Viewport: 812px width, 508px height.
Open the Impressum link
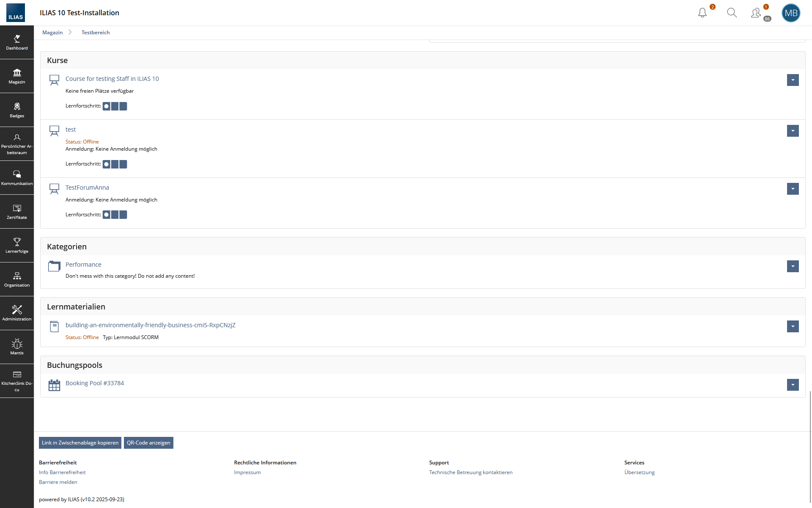coord(247,472)
